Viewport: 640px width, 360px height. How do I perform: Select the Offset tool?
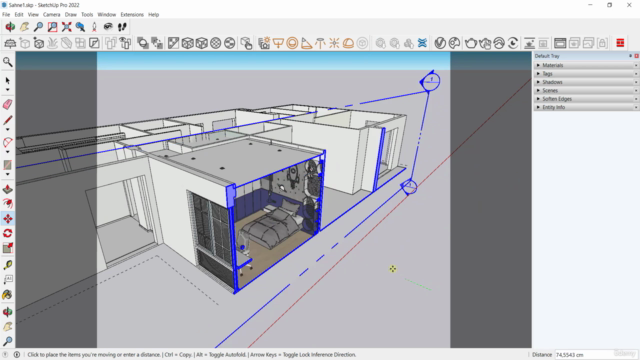(7, 204)
